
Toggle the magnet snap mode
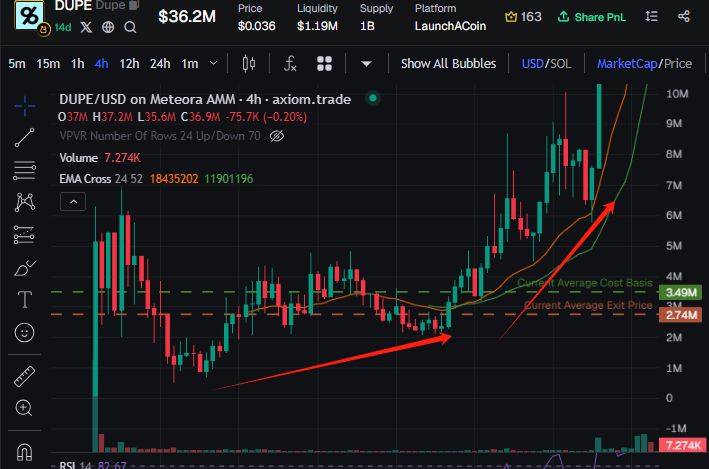tap(24, 451)
